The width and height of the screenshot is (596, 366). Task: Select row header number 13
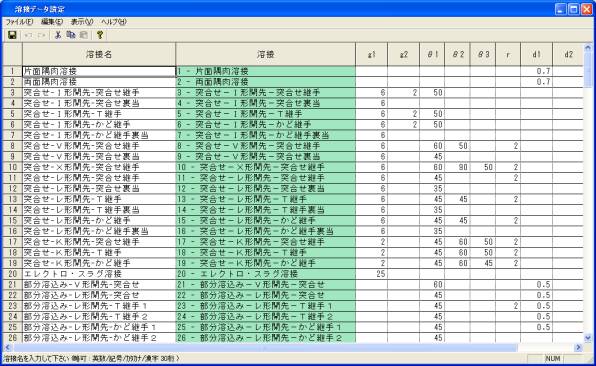13,199
